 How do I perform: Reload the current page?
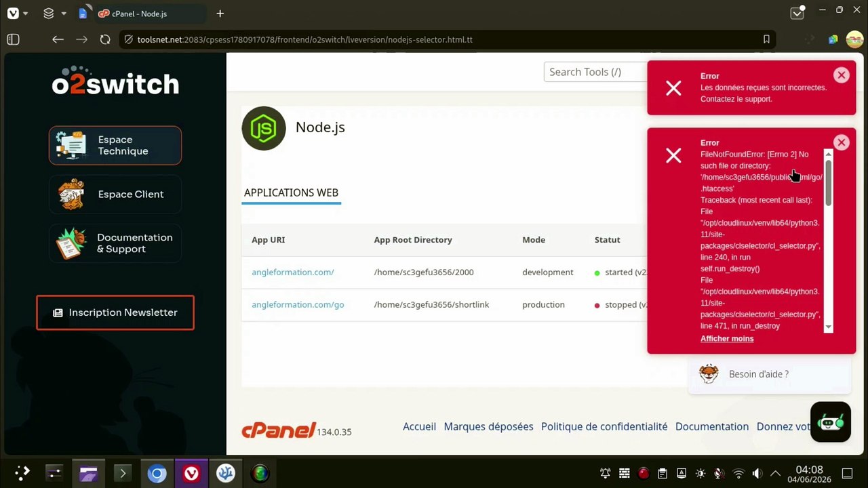tap(105, 39)
